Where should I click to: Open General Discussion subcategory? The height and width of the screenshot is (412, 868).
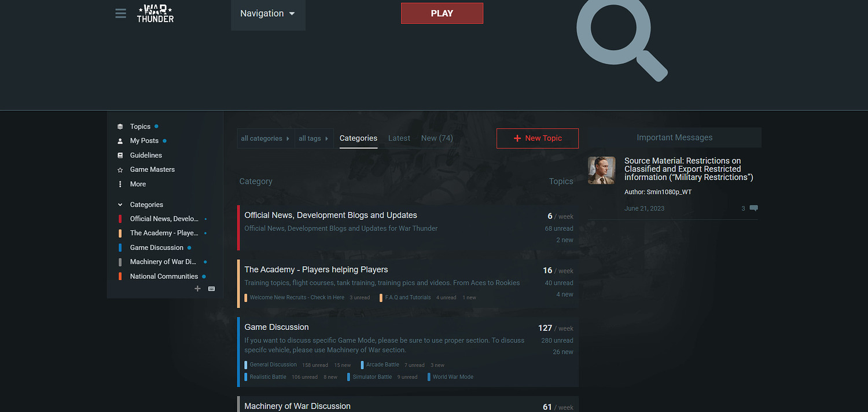click(273, 365)
